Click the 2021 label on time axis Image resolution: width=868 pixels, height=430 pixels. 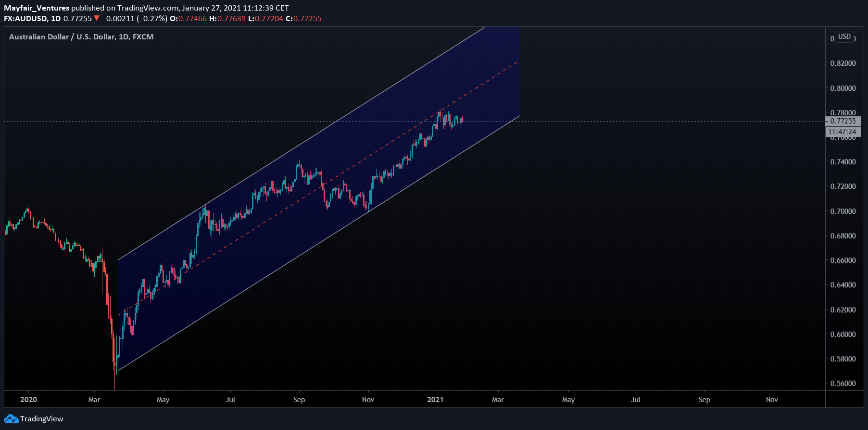[435, 400]
